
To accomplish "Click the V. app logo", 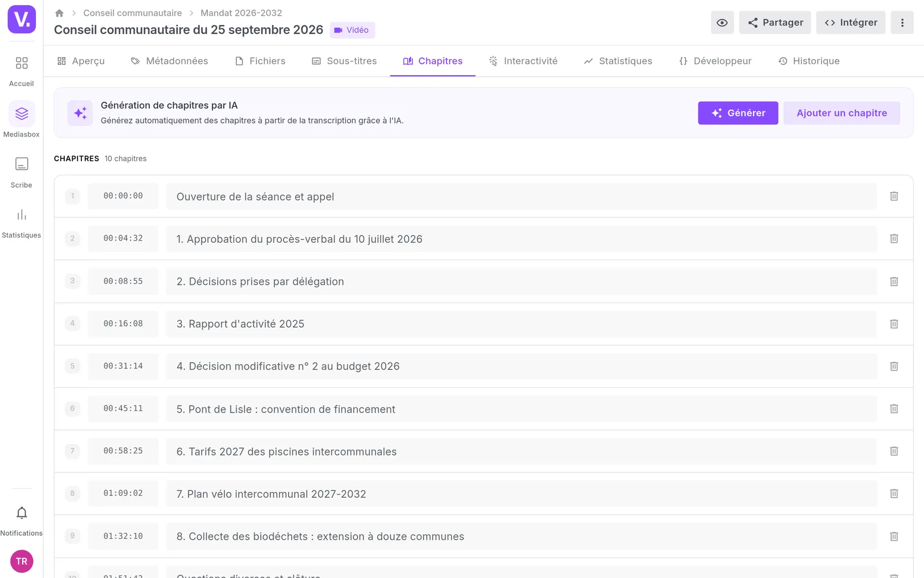I will coord(21,19).
